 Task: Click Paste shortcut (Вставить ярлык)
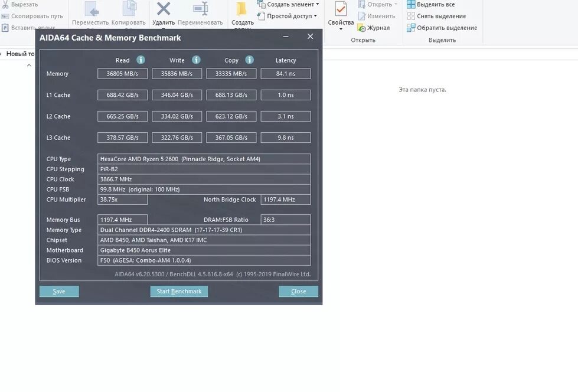point(28,28)
